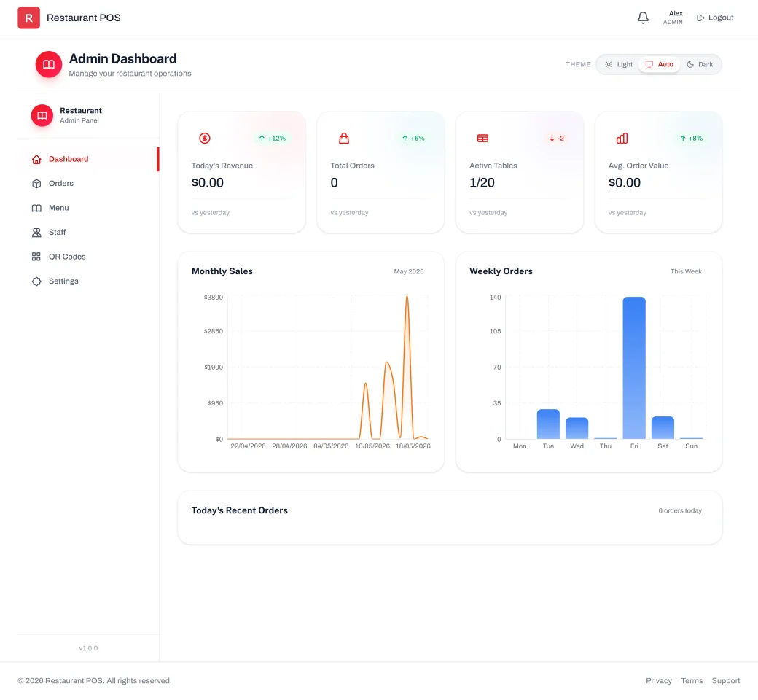758x700 pixels.
Task: Click the moon icon in Dark theme option
Action: (x=690, y=64)
